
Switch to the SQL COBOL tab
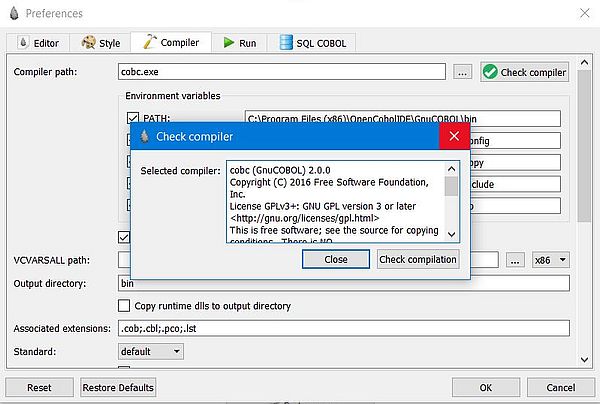(x=312, y=43)
